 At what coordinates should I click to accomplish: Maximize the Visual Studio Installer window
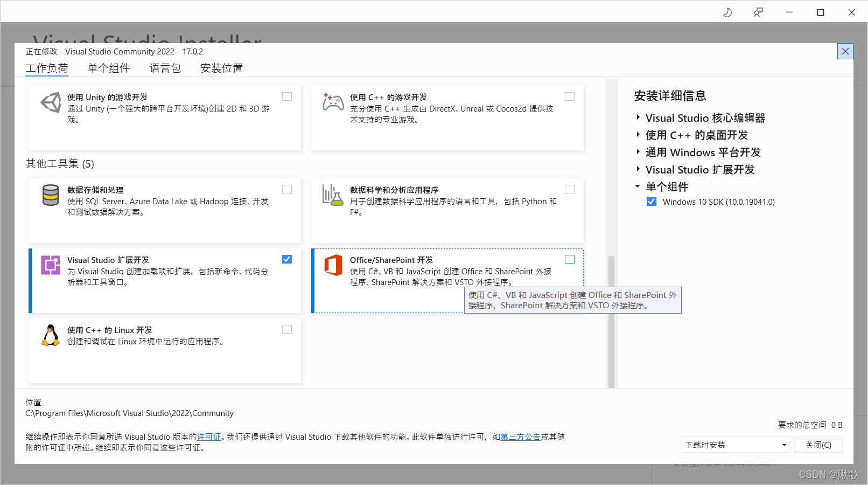821,12
